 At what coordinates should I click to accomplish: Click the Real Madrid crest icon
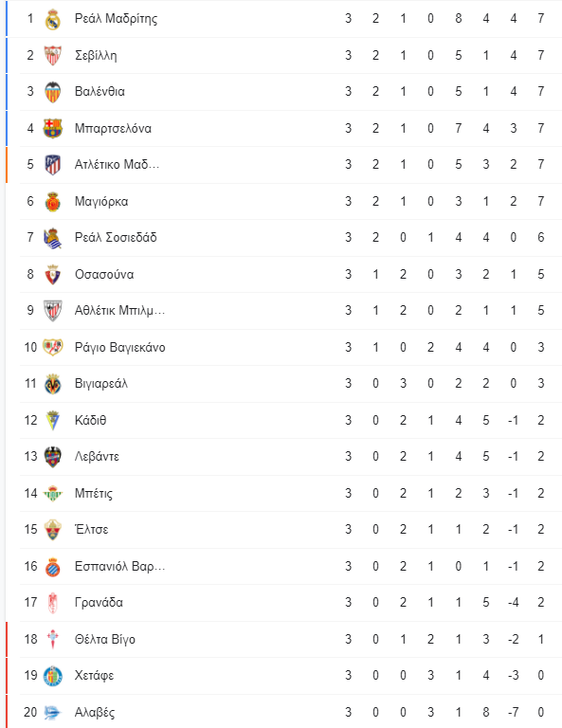(x=52, y=19)
